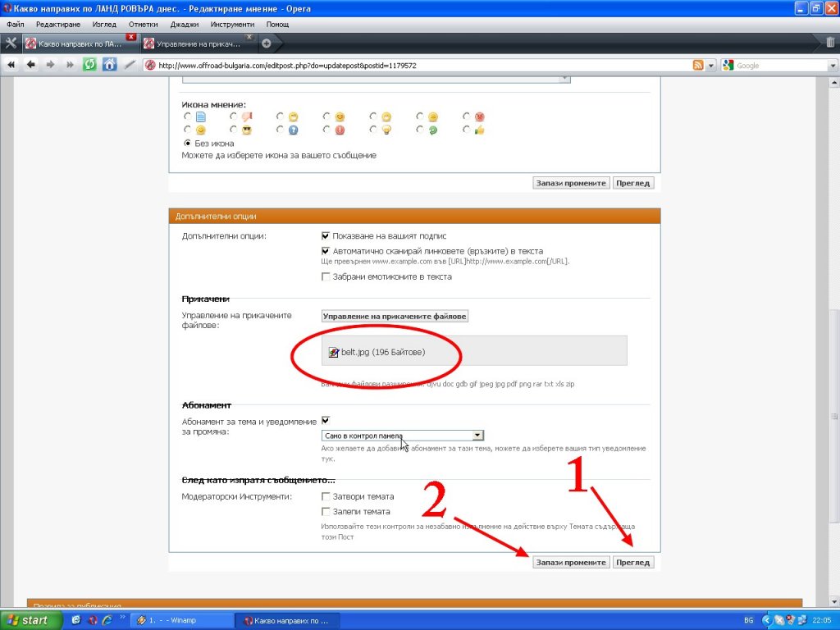840x630 pixels.
Task: Select the sunglasses smiley icon radio
Action: tap(233, 130)
